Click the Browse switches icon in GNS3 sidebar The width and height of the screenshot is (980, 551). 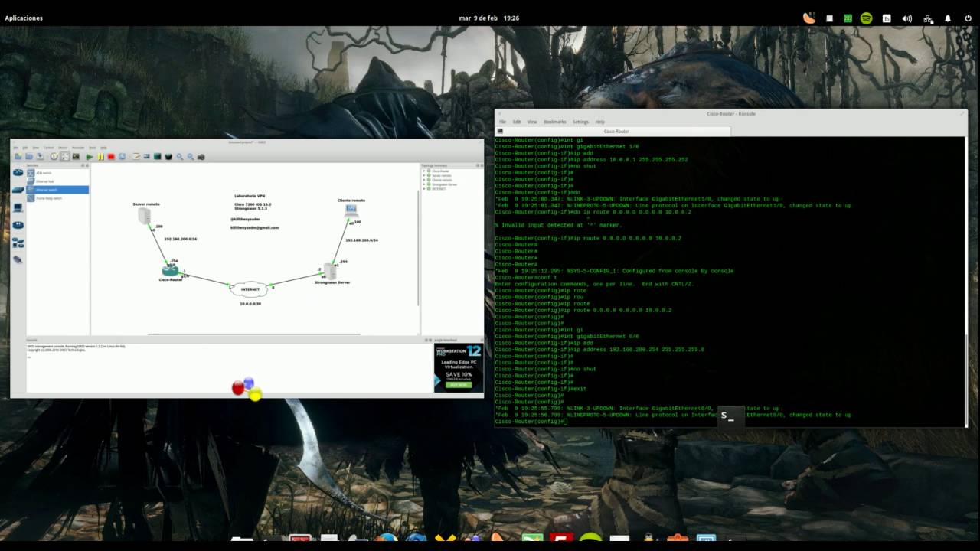18,190
